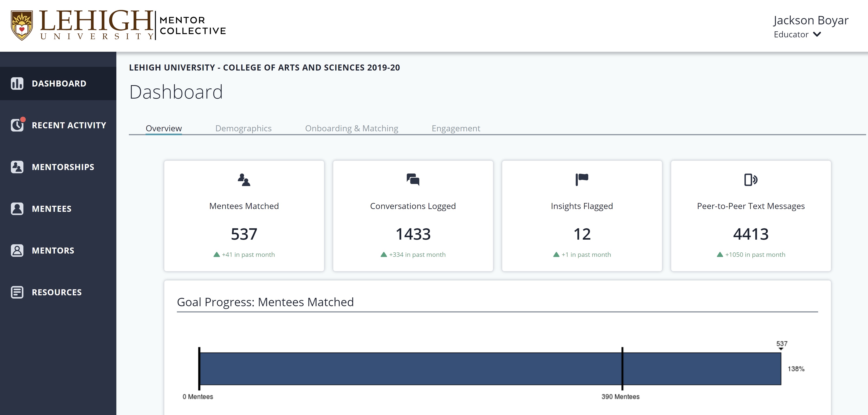Image resolution: width=868 pixels, height=415 pixels.
Task: Click the 1433 conversations count
Action: pyautogui.click(x=413, y=234)
